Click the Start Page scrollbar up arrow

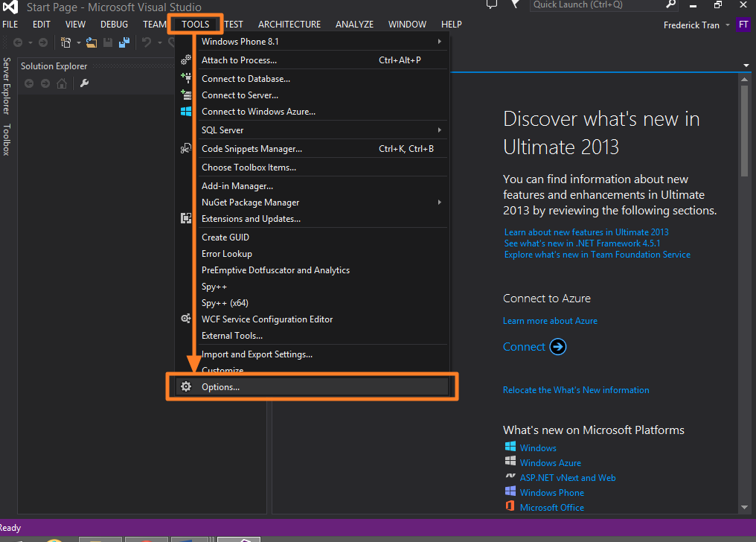coord(744,79)
